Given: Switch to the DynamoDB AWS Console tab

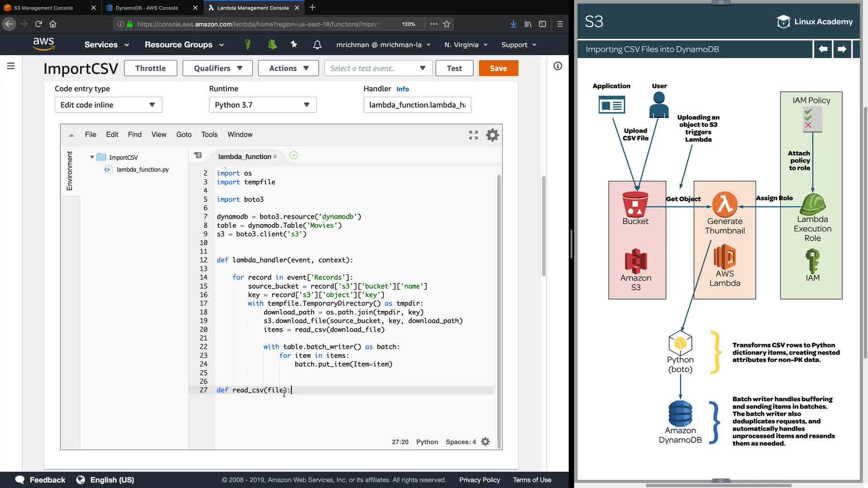Looking at the screenshot, I should click(146, 8).
